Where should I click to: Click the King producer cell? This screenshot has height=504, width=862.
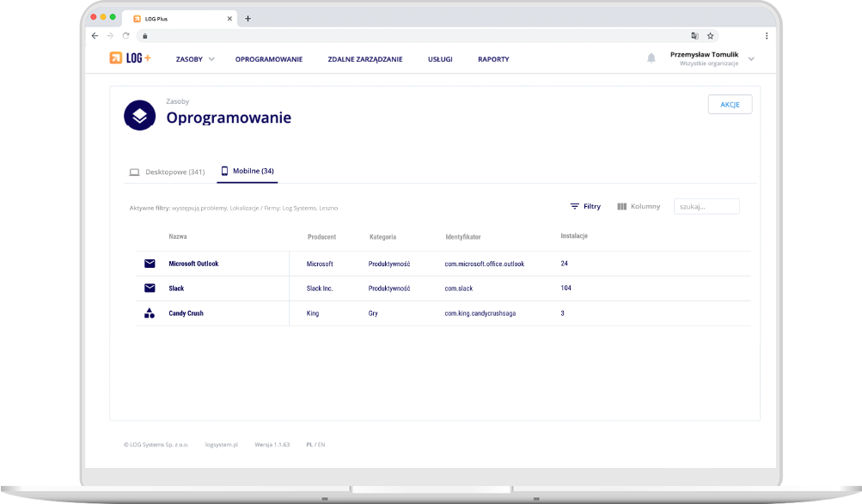point(312,313)
